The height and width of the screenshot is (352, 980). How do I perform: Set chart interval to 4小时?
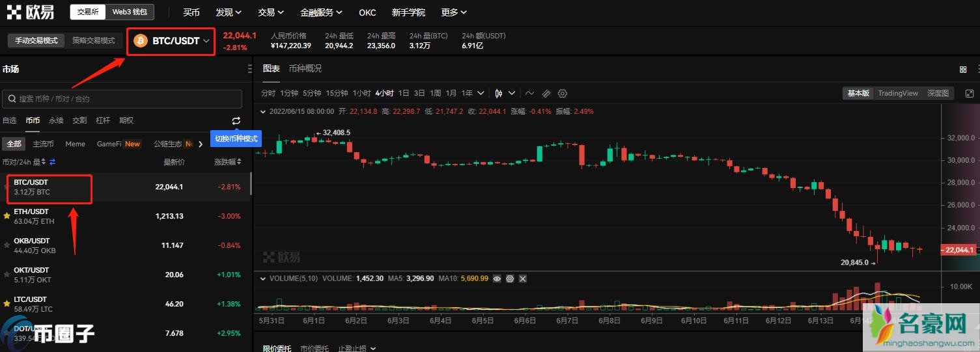pos(384,93)
